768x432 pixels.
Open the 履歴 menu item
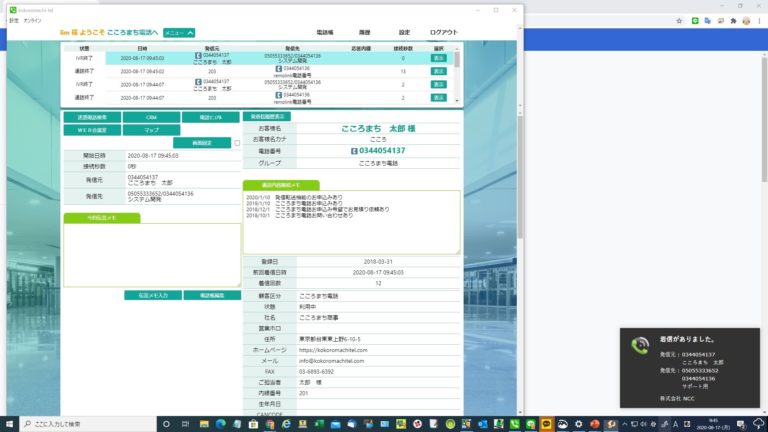tap(364, 32)
